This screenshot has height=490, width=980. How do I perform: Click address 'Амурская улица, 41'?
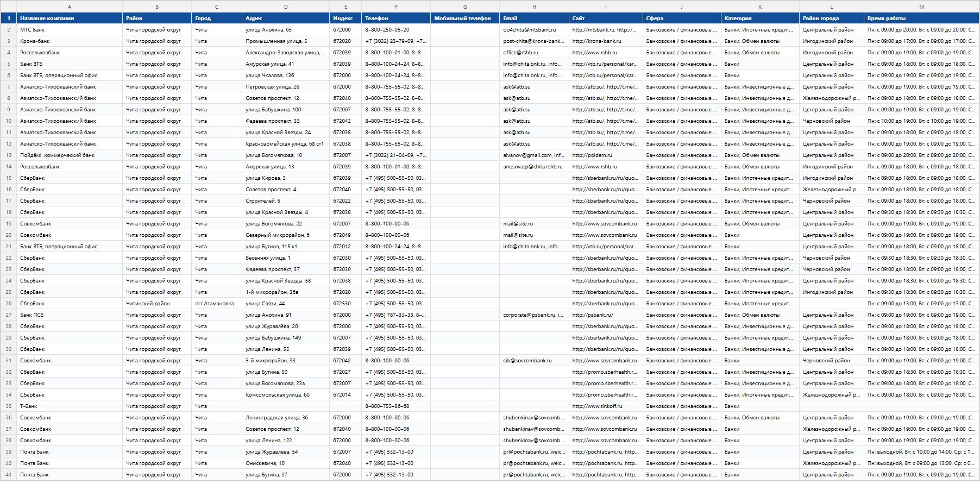(x=286, y=64)
